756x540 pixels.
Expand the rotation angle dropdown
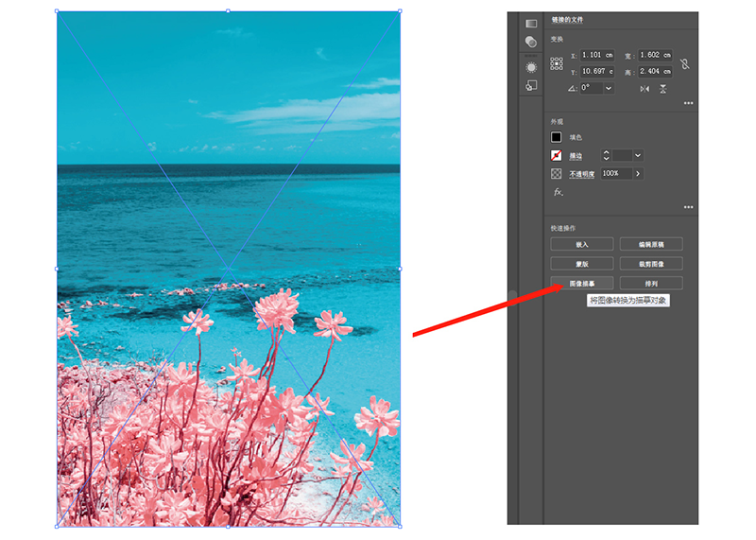click(608, 88)
